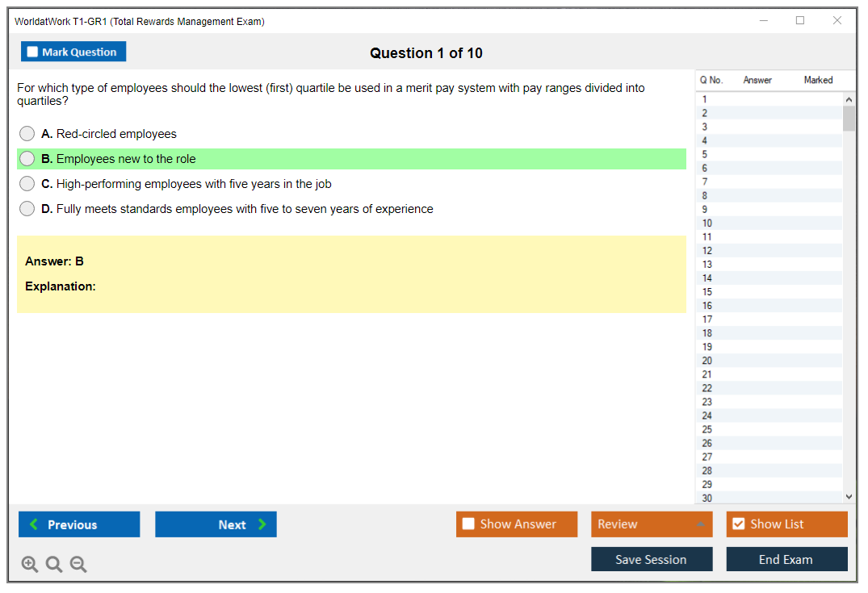Go back to the Previous question
Screen dimensions: 868x593
[x=79, y=524]
